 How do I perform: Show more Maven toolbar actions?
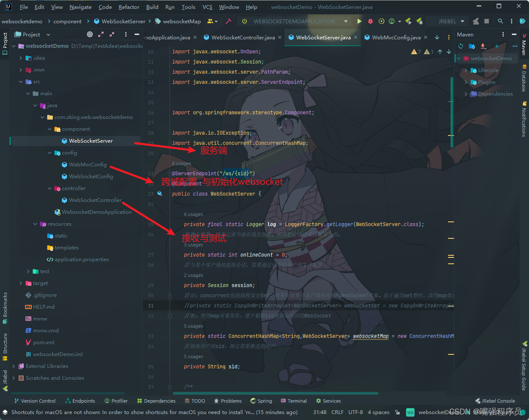(x=515, y=46)
